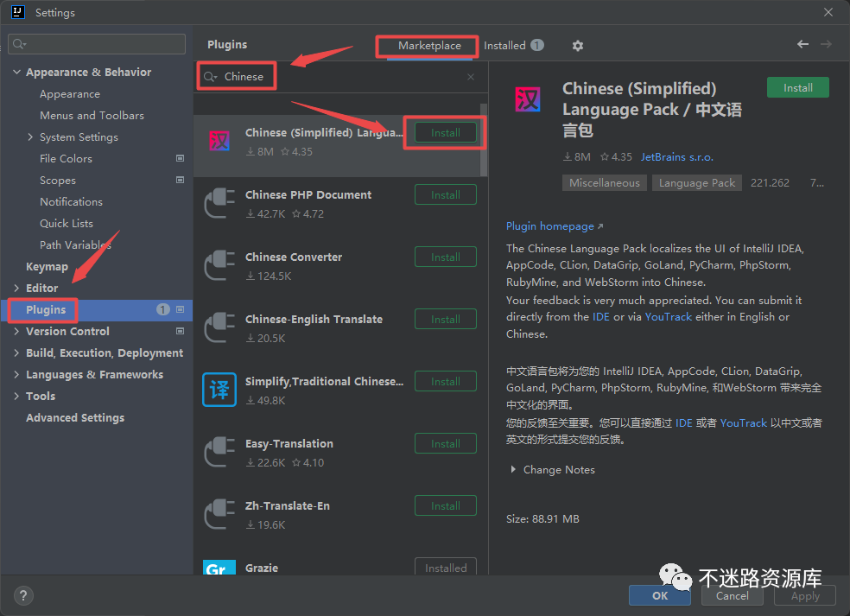The width and height of the screenshot is (850, 616).
Task: Click the back navigation arrow
Action: [x=802, y=44]
